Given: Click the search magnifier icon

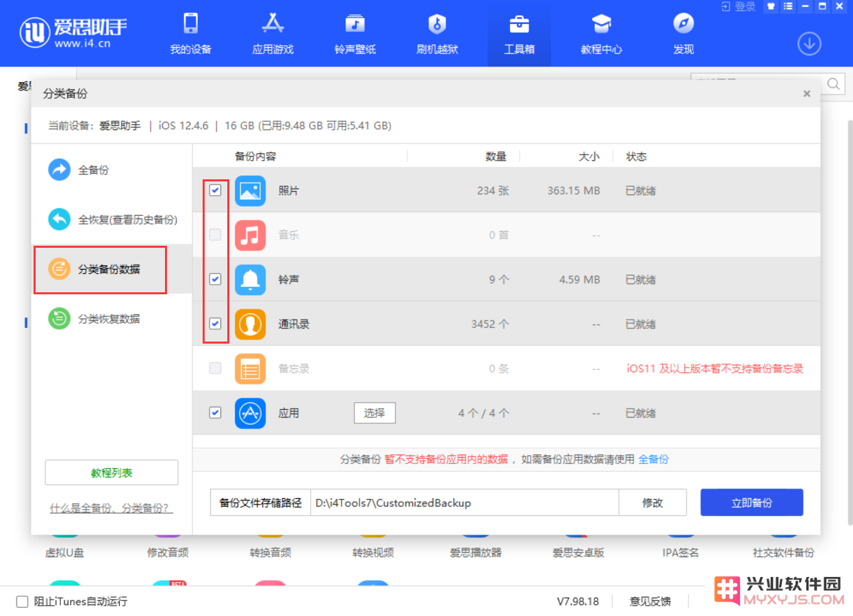Looking at the screenshot, I should point(834,84).
